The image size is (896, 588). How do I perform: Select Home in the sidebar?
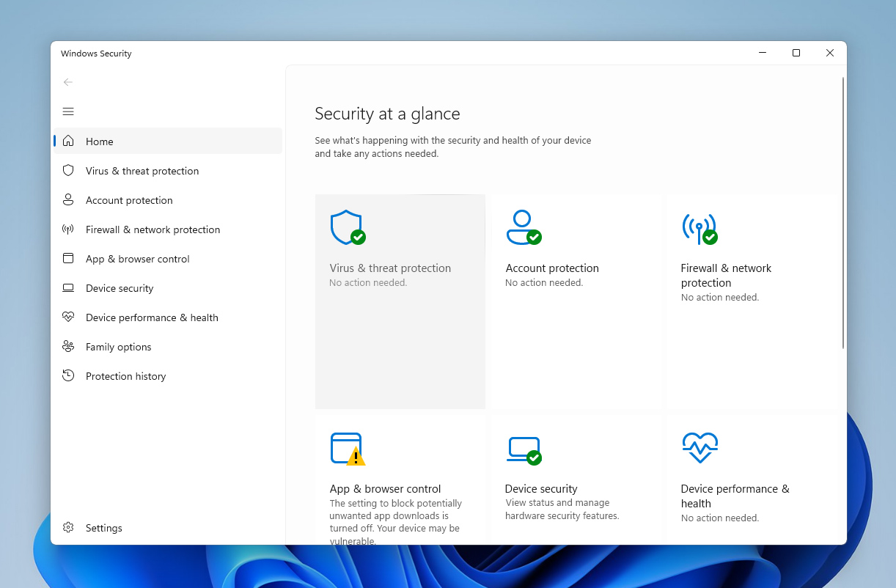point(168,141)
